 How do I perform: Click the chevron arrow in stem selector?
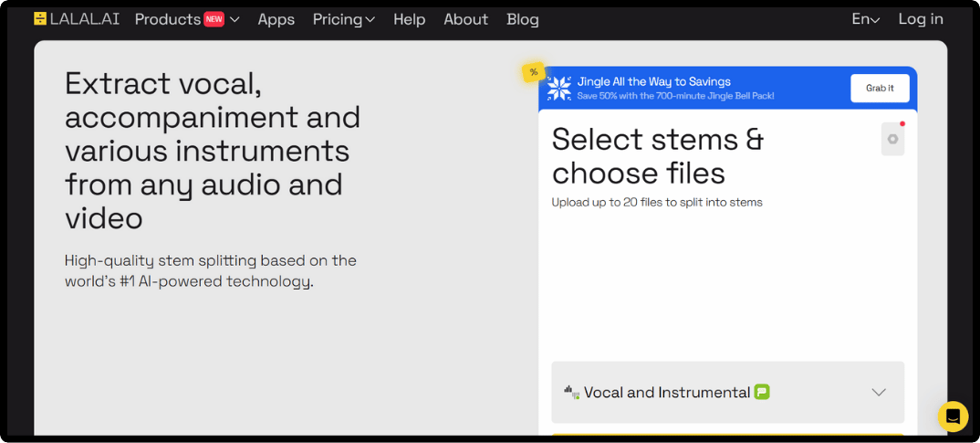coord(879,393)
